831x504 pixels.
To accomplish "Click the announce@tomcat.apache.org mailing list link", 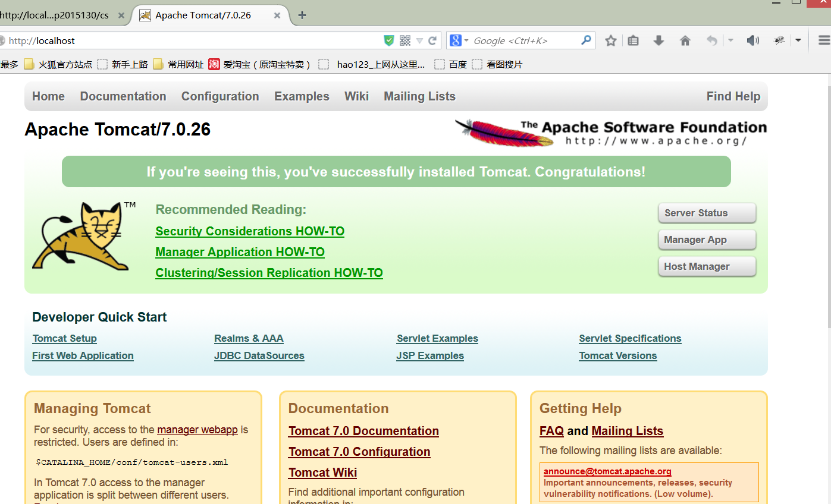I will click(607, 471).
